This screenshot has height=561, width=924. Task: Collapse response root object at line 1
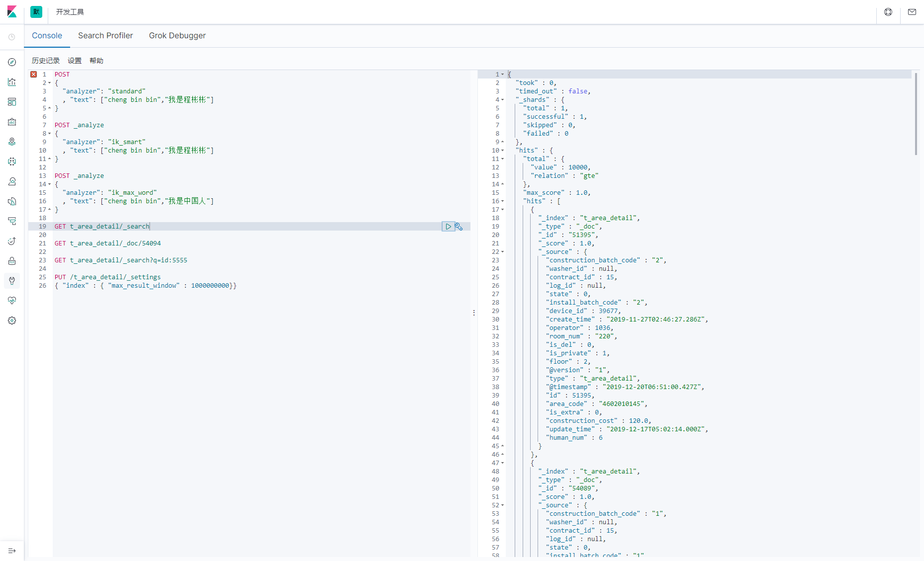[503, 75]
